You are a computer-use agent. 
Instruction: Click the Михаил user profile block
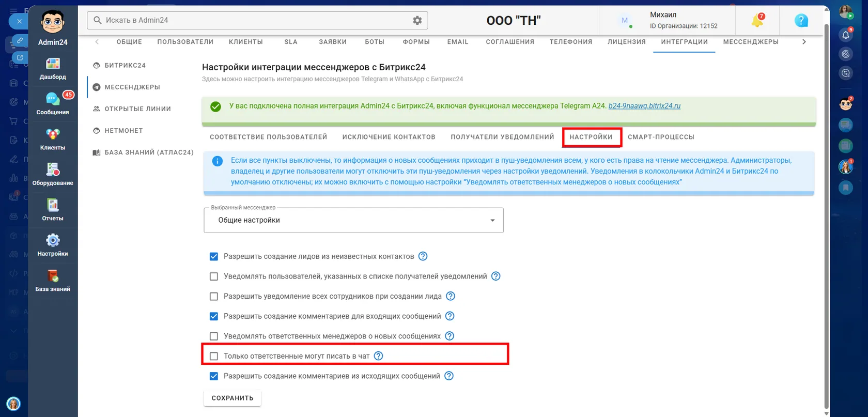click(x=667, y=20)
